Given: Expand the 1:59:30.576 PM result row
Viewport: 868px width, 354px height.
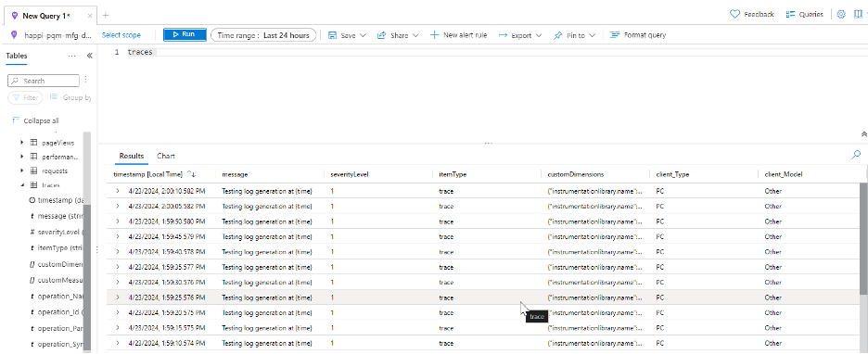Looking at the screenshot, I should tap(118, 282).
